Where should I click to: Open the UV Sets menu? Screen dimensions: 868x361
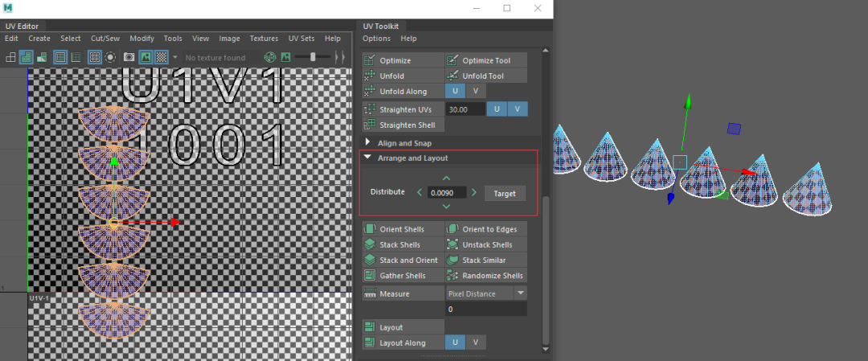click(x=301, y=39)
